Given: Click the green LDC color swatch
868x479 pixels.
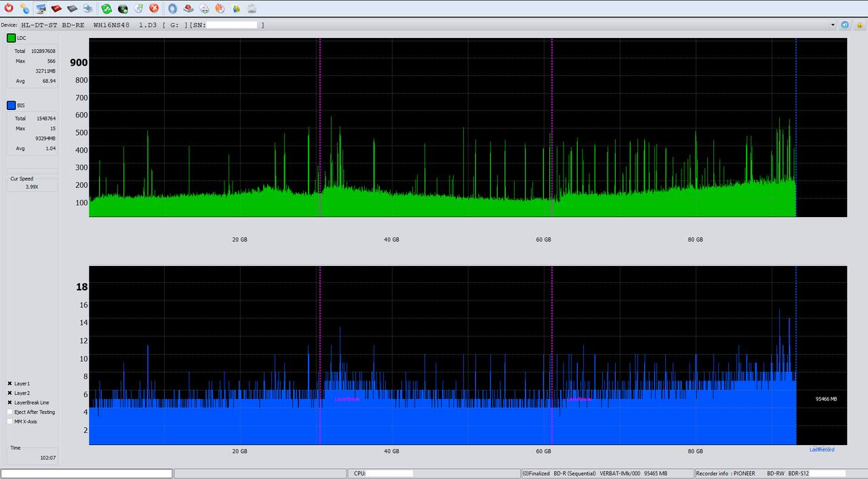Looking at the screenshot, I should tap(12, 38).
